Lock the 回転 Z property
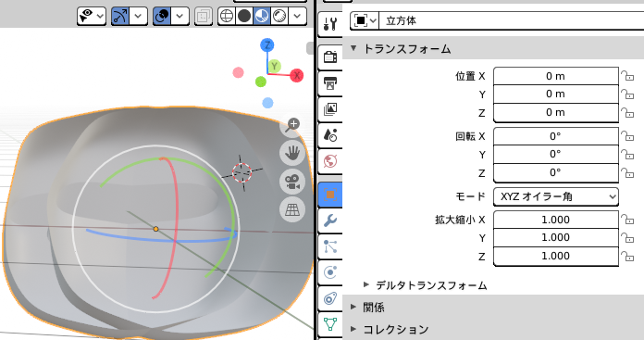644x340 pixels. [627, 172]
